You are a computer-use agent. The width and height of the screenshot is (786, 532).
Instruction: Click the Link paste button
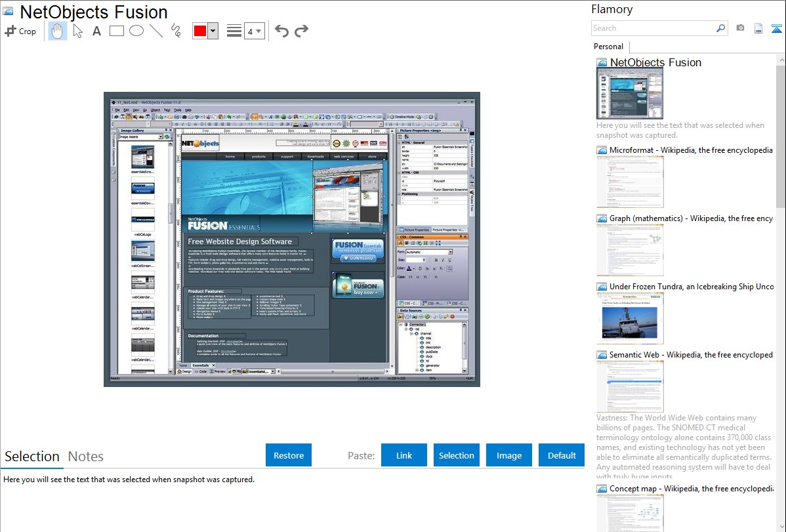click(404, 455)
